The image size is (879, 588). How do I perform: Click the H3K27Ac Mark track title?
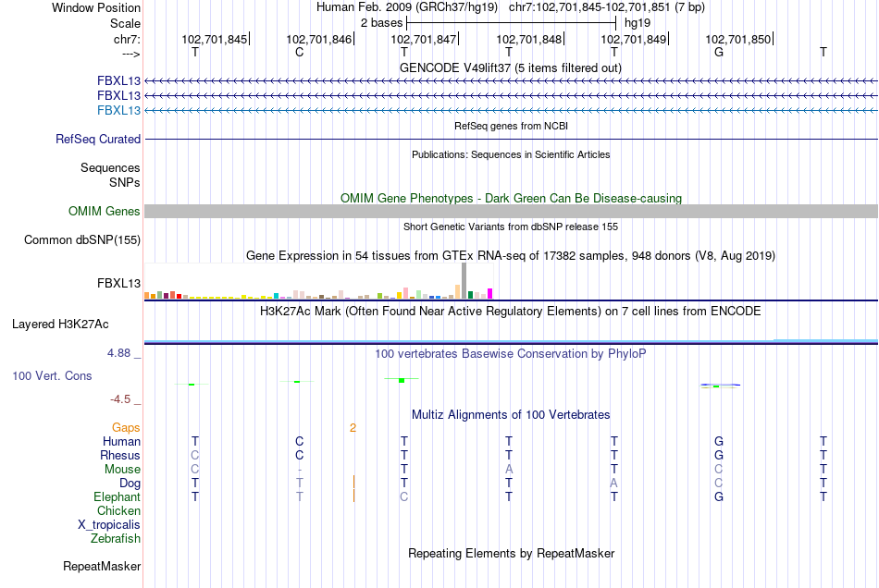(511, 311)
